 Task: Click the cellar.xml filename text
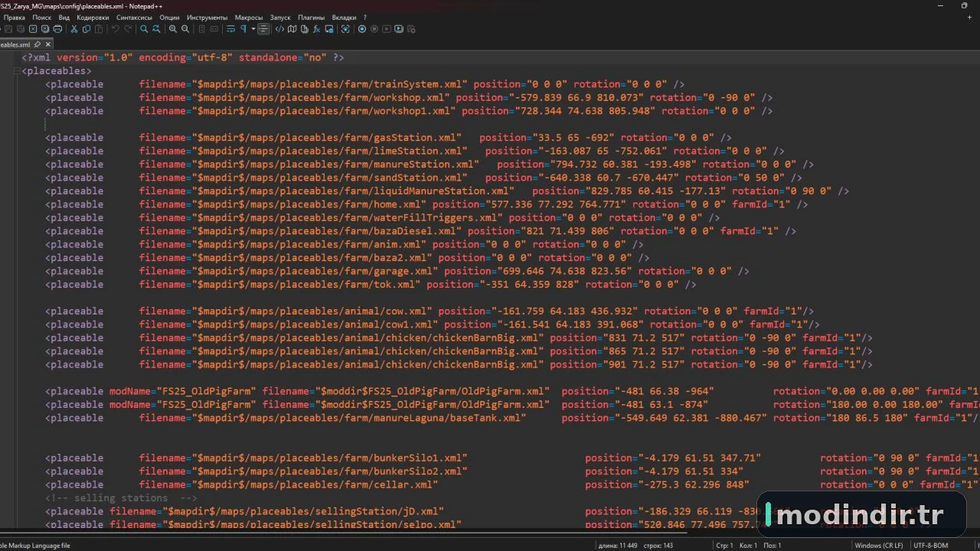(x=289, y=484)
